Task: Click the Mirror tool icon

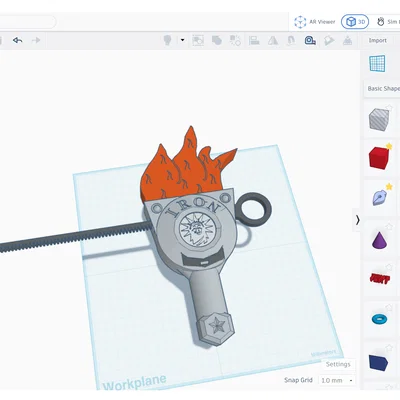Action: (x=273, y=40)
